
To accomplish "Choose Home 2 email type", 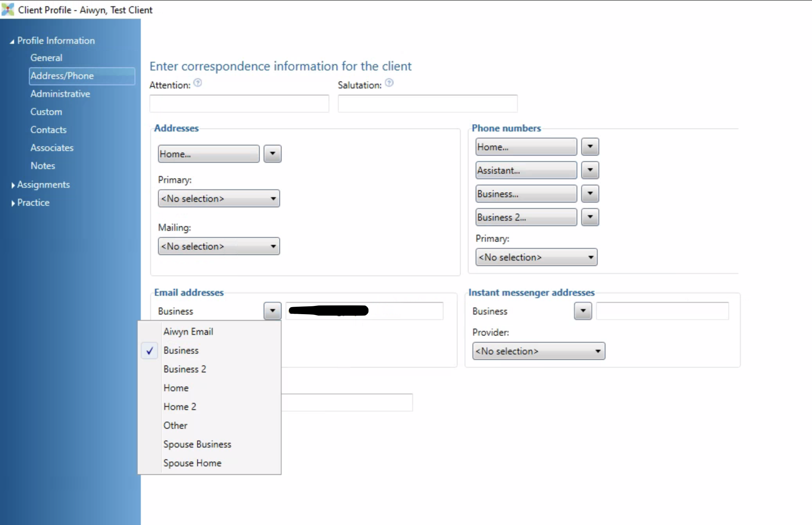I will [210, 407].
